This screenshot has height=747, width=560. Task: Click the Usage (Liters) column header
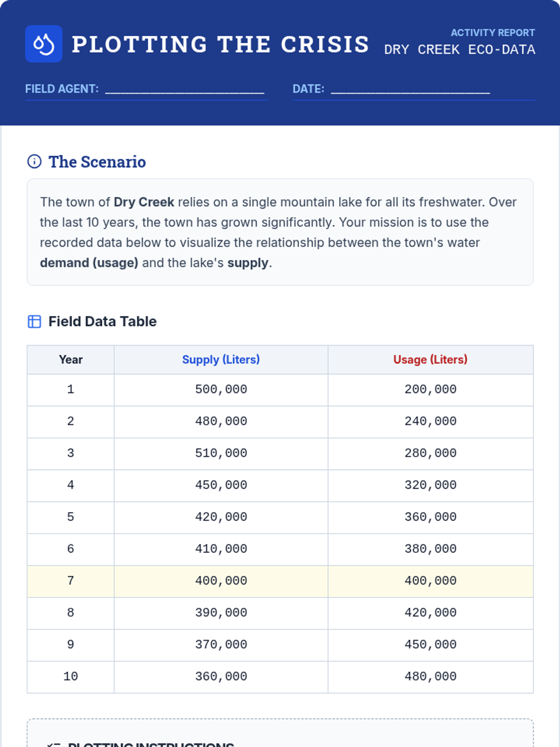pos(430,359)
